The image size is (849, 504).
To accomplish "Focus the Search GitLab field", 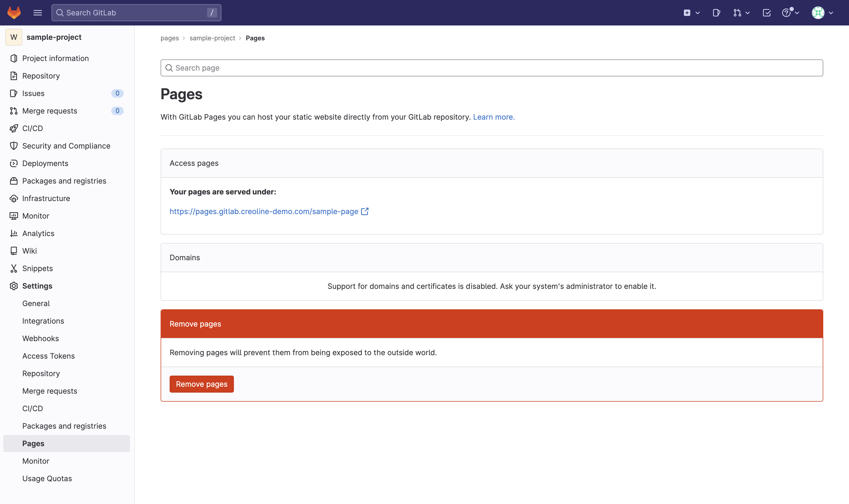I will [136, 12].
